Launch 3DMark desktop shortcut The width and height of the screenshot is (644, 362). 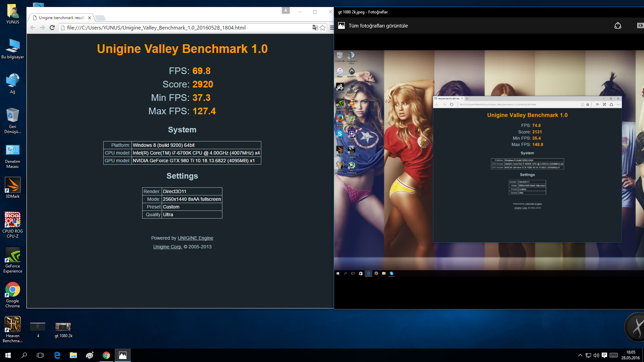coord(13,188)
